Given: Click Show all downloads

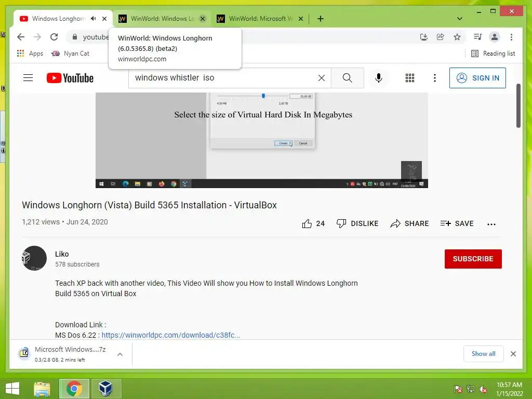Looking at the screenshot, I should point(484,354).
